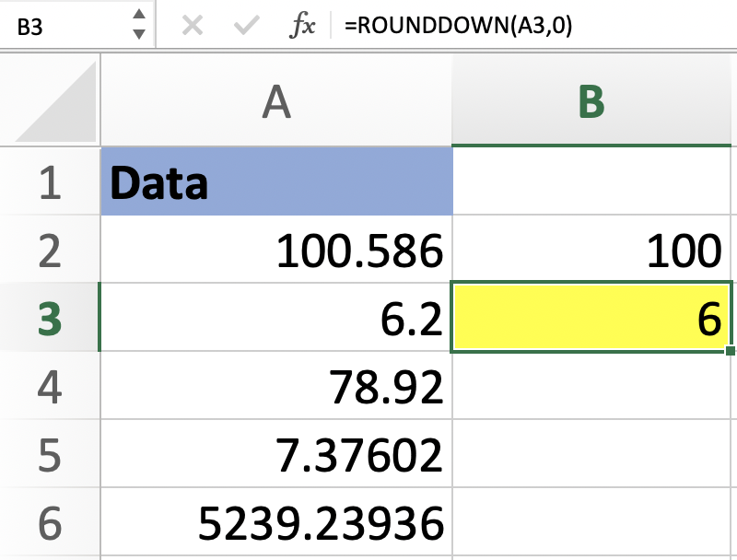Select row 3 header
The image size is (737, 560).
tap(50, 317)
